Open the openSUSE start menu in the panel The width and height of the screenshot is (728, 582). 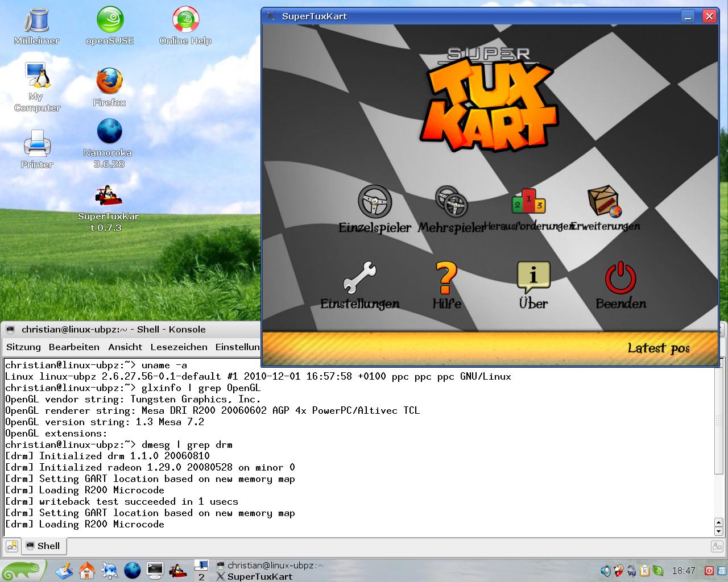(x=23, y=570)
